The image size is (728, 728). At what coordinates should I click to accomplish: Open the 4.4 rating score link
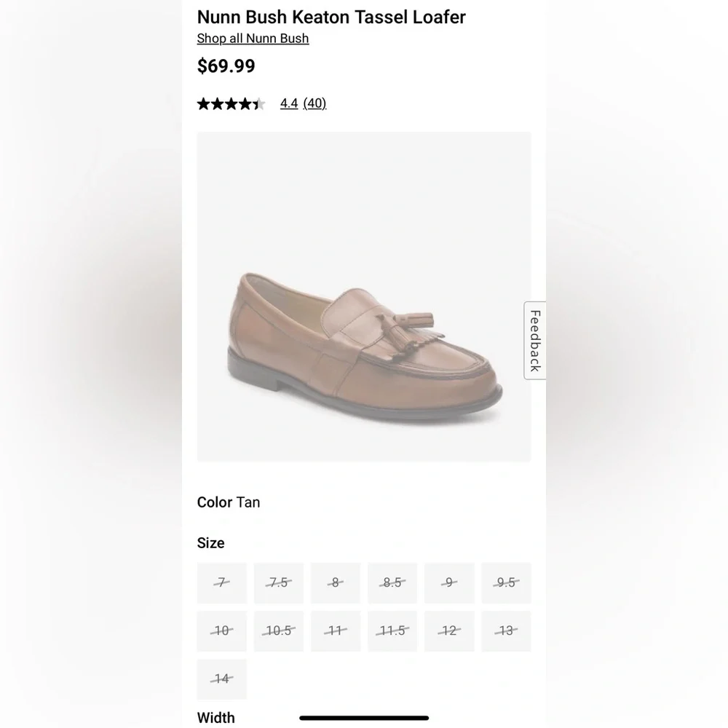tap(289, 103)
